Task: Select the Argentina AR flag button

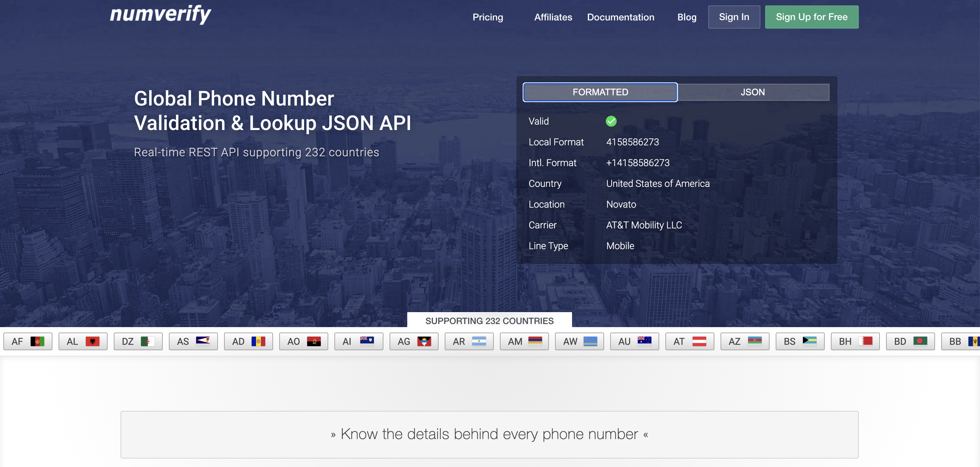Action: (469, 341)
